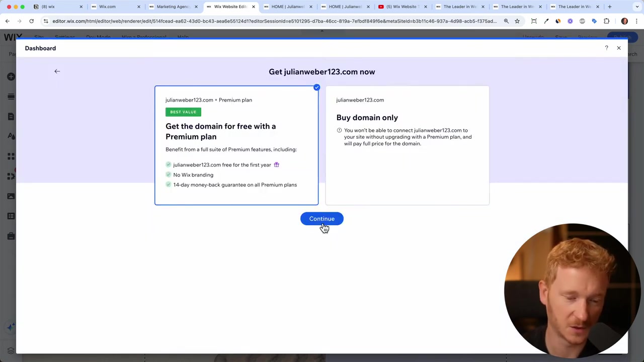The height and width of the screenshot is (362, 644).
Task: Reload the page with browser refresh icon
Action: (x=31, y=21)
